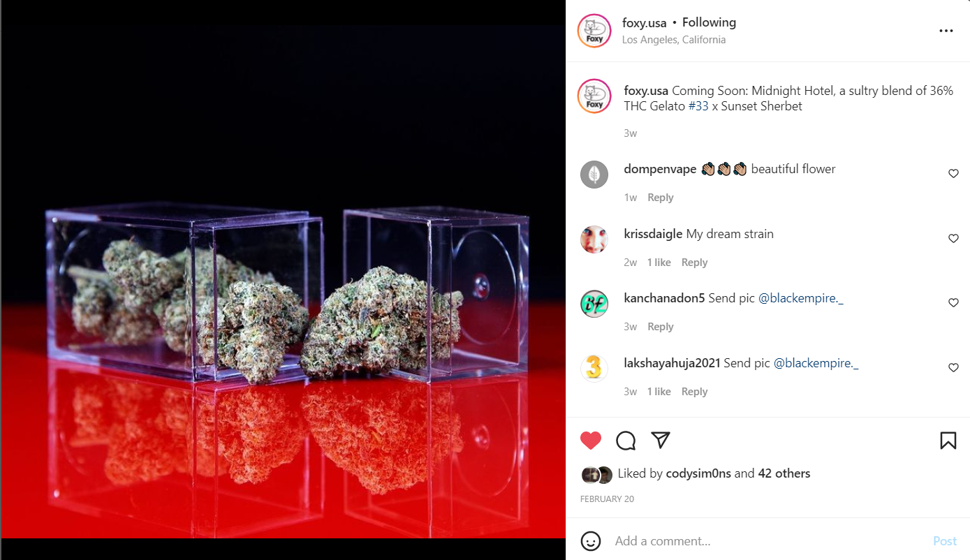Click Following next to foxy.usa

tap(709, 22)
